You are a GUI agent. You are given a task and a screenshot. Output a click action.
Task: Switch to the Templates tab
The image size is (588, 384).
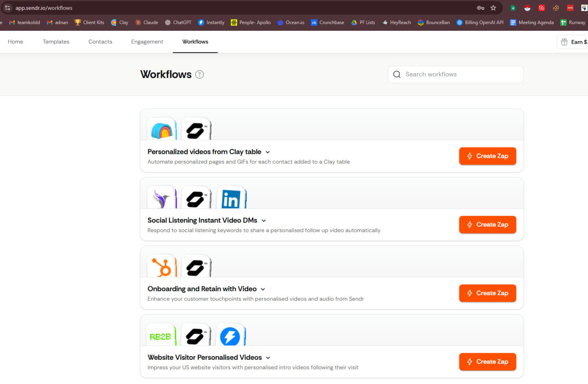[56, 42]
